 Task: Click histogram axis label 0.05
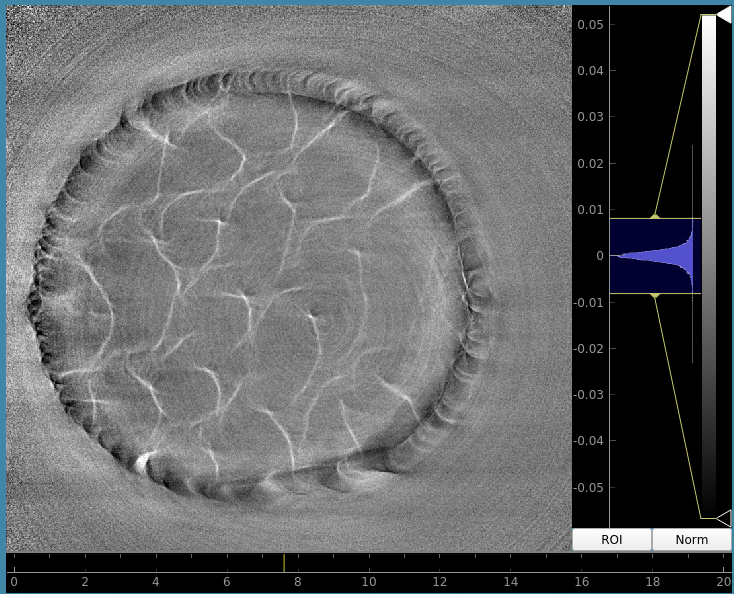[590, 24]
